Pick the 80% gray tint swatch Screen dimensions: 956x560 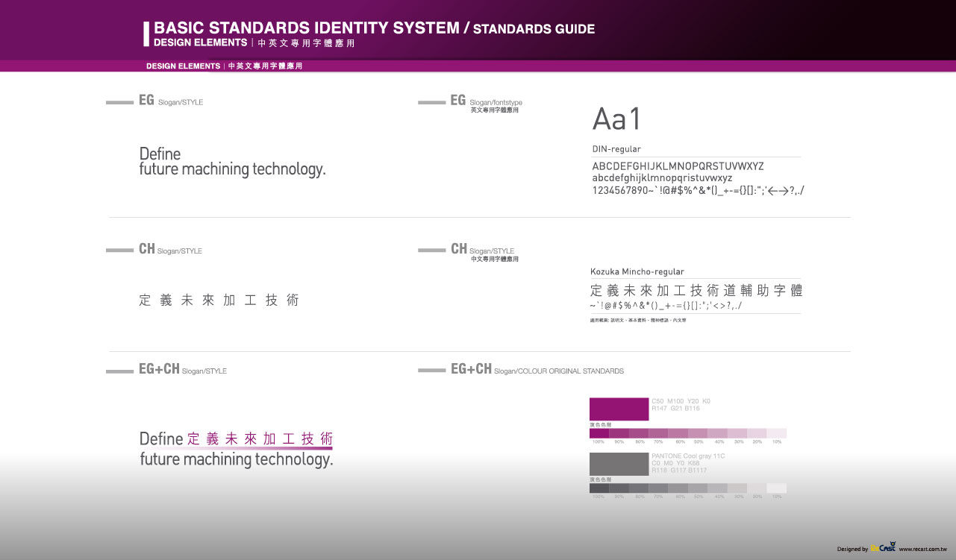[639, 488]
